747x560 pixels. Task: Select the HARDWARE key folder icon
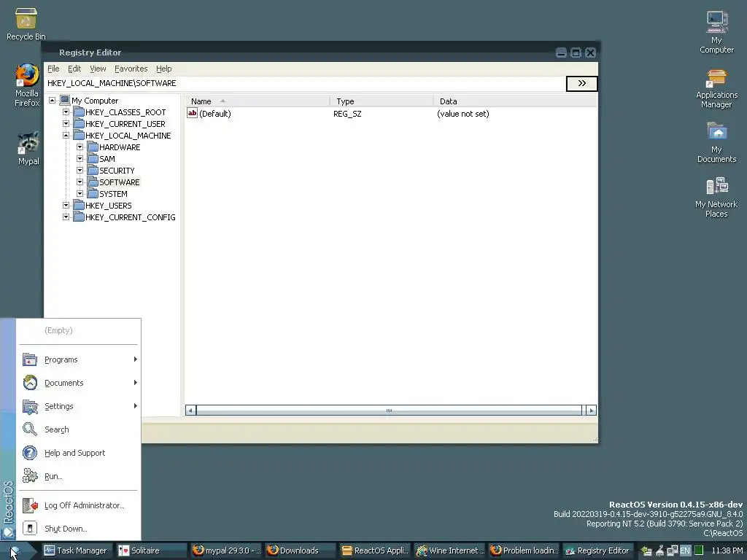click(93, 147)
